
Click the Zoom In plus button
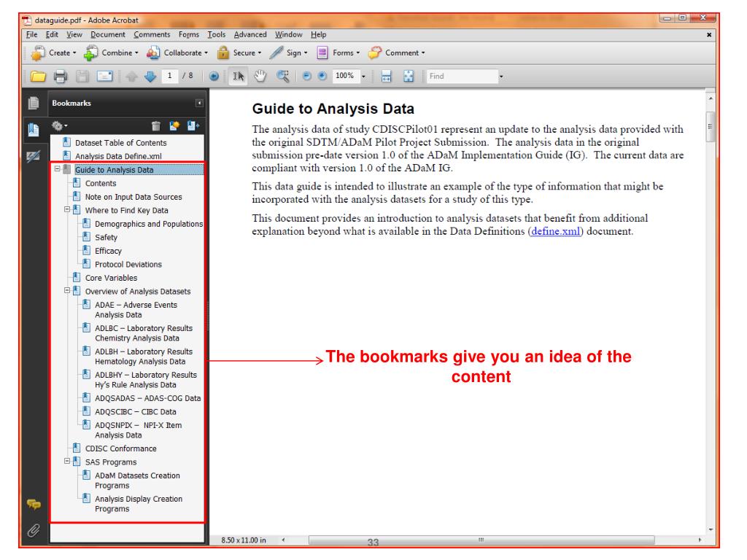(x=322, y=76)
